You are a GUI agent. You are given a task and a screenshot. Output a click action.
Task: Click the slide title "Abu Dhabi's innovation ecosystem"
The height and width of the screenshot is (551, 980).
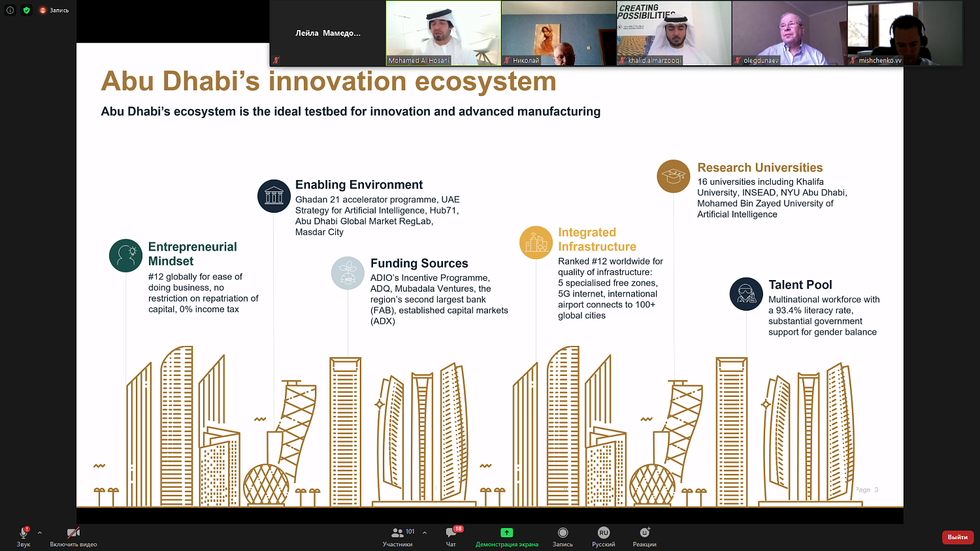[329, 82]
